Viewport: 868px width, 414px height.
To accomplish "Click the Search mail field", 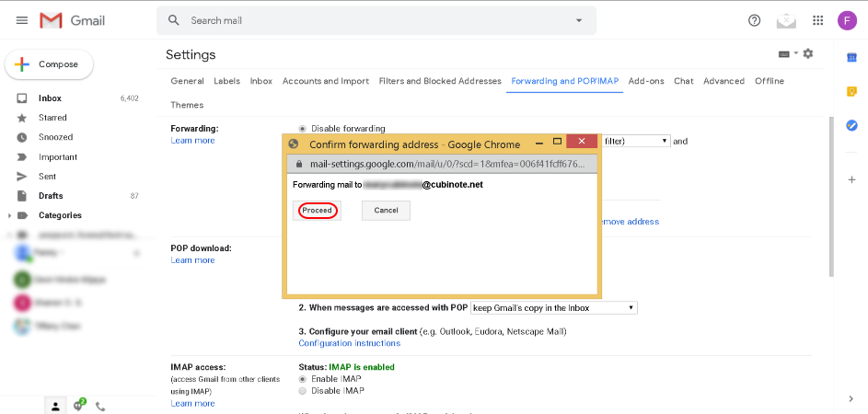I will [x=376, y=20].
